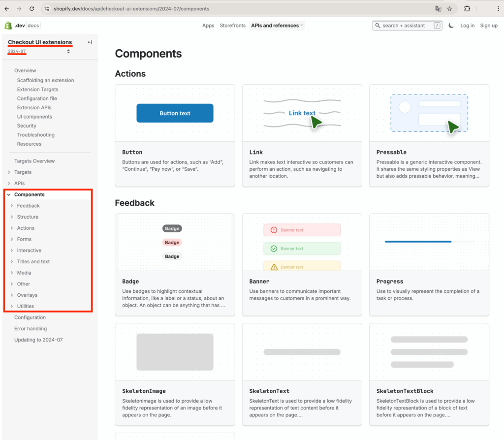Screen dimensions: 504x440
Task: Open the Storefronts top navigation item
Action: 232,26
